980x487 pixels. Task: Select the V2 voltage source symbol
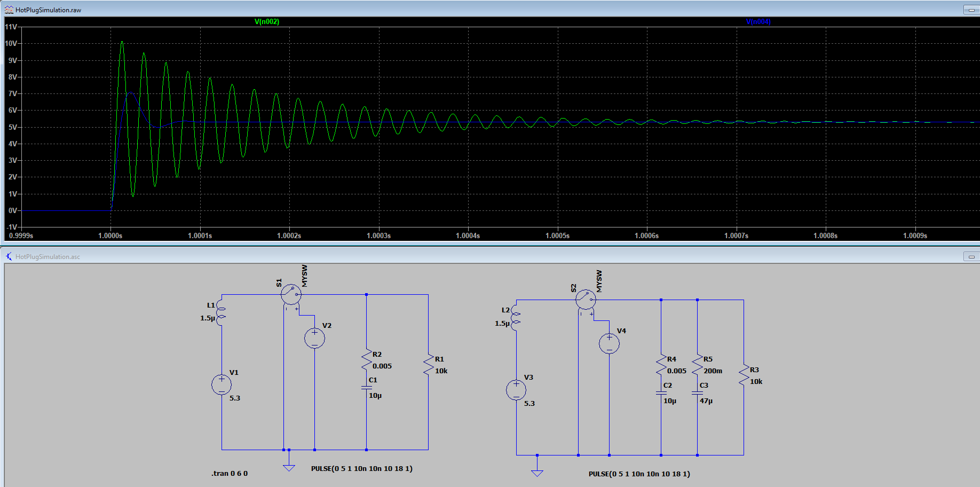(x=314, y=338)
